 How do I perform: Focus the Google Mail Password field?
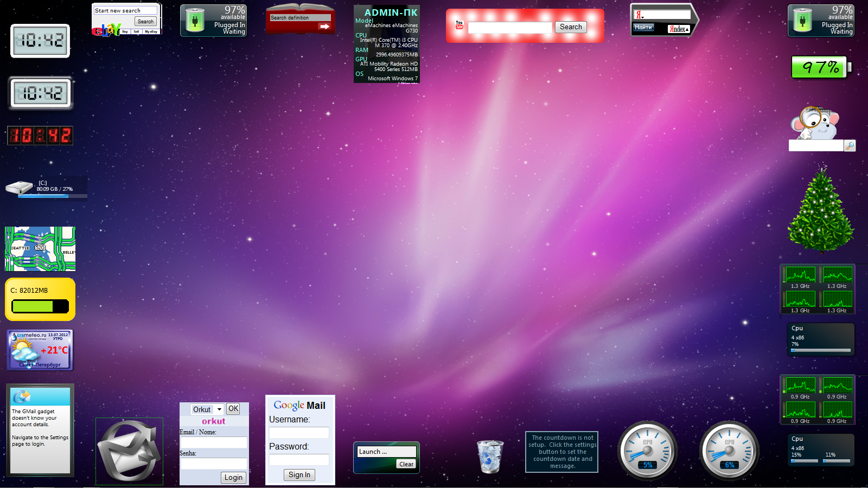299,460
